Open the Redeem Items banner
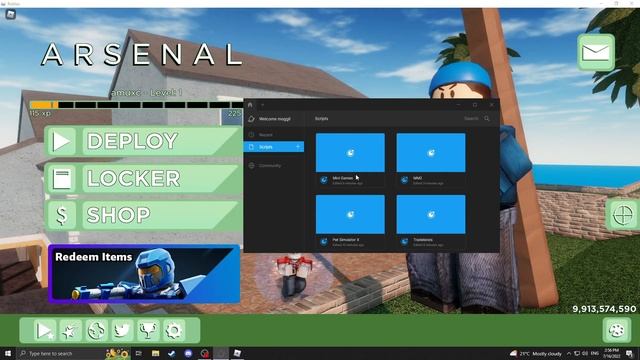This screenshot has height=360, width=640. tap(144, 274)
